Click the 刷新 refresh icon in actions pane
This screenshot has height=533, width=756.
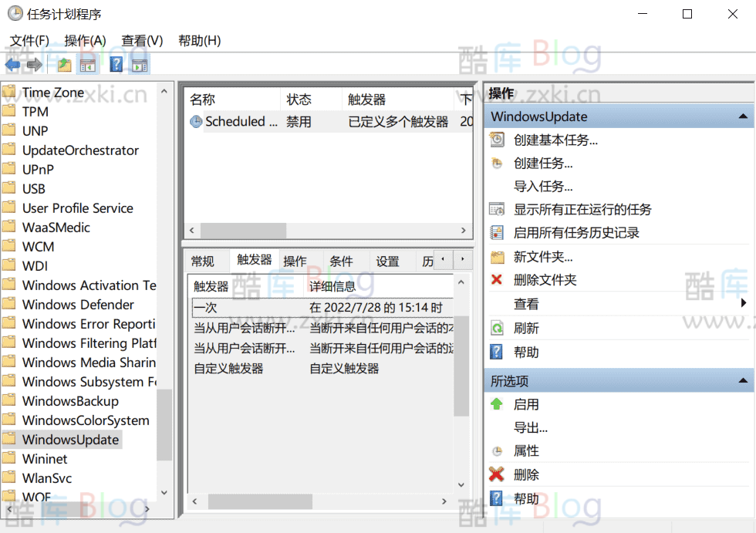coord(498,327)
